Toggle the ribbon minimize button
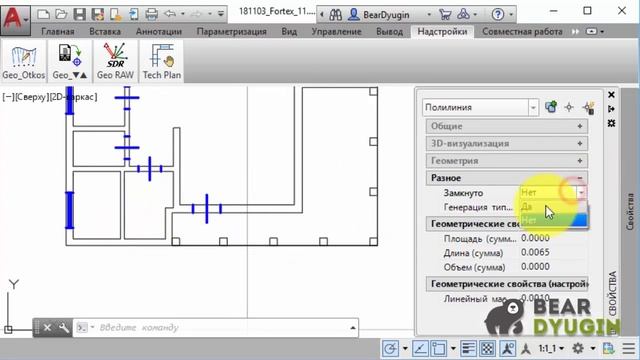This screenshot has width=640, height=360. coord(591,31)
